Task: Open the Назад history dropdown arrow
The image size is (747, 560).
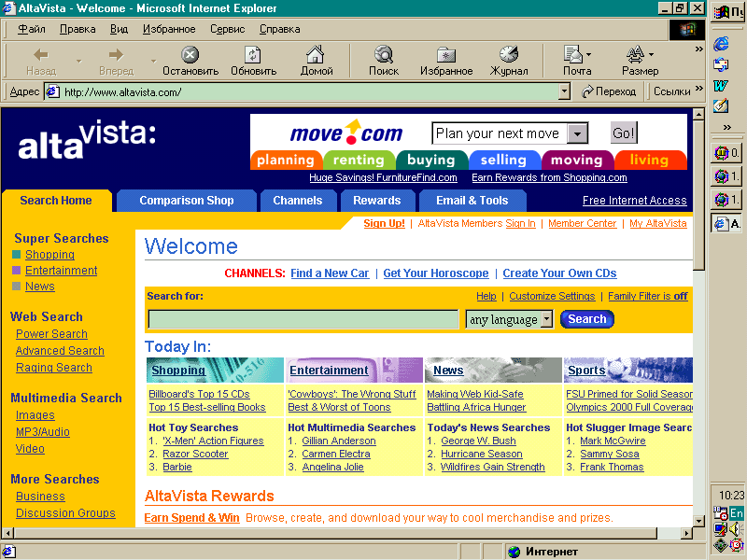Action: click(79, 61)
